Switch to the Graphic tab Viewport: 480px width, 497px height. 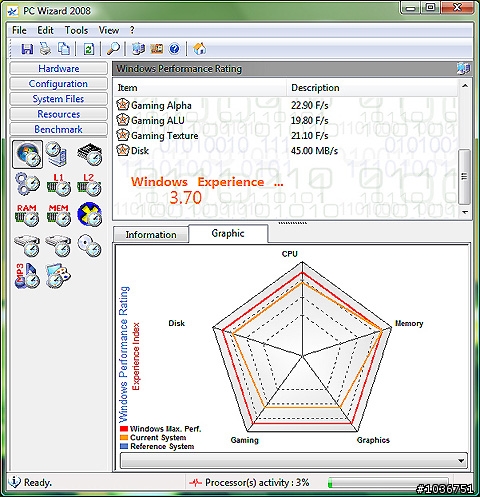coord(228,233)
